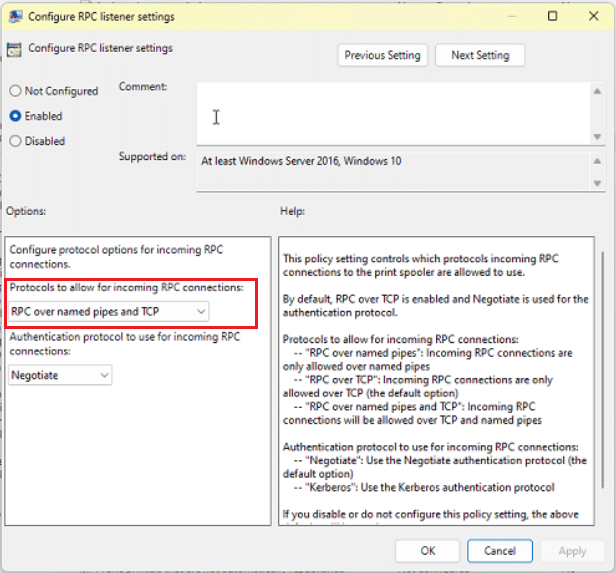This screenshot has height=573, width=616.
Task: Click the Apply button
Action: pos(572,551)
